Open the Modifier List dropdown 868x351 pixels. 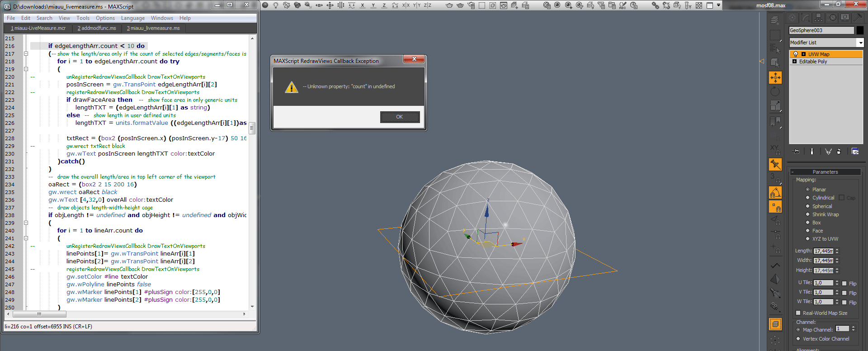pos(860,43)
